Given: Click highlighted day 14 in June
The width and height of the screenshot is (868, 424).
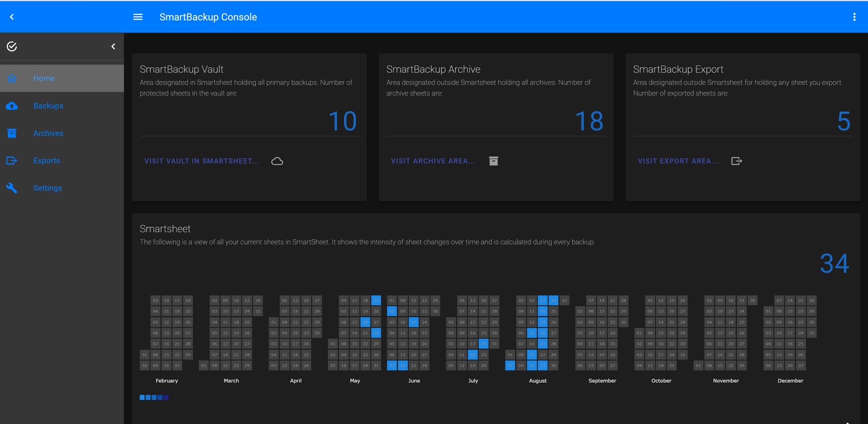Looking at the screenshot, I should [x=403, y=365].
